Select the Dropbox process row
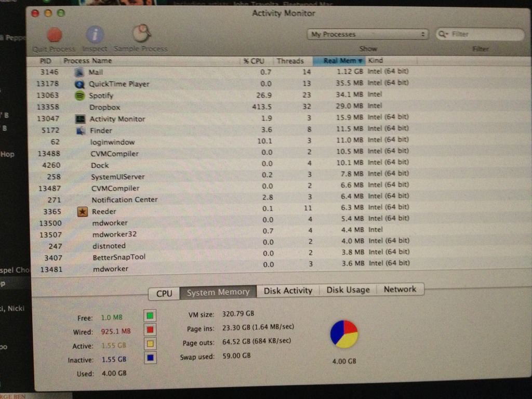The height and width of the screenshot is (399, 532). (x=278, y=107)
